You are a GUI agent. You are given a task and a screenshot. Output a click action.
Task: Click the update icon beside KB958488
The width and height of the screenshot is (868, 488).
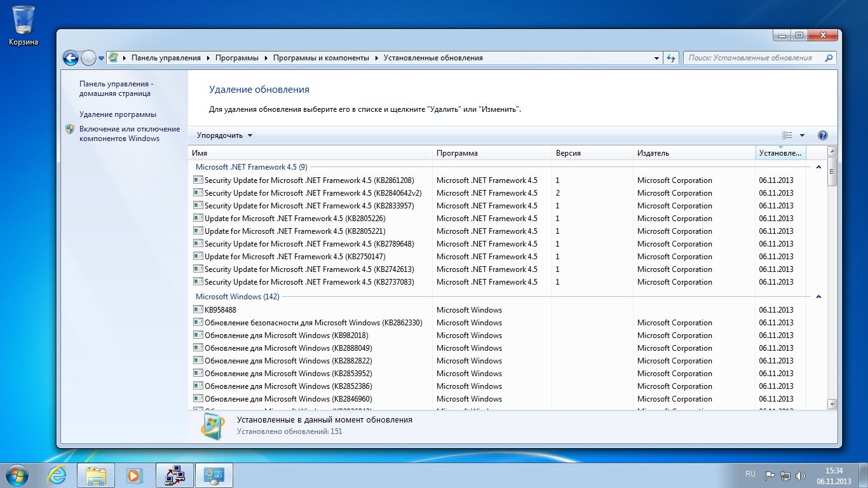[x=198, y=309]
